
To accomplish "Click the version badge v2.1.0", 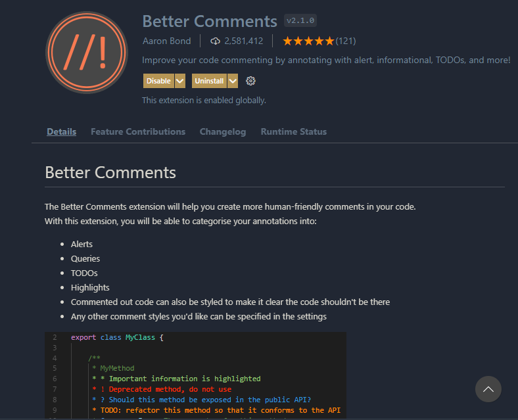I will point(300,20).
